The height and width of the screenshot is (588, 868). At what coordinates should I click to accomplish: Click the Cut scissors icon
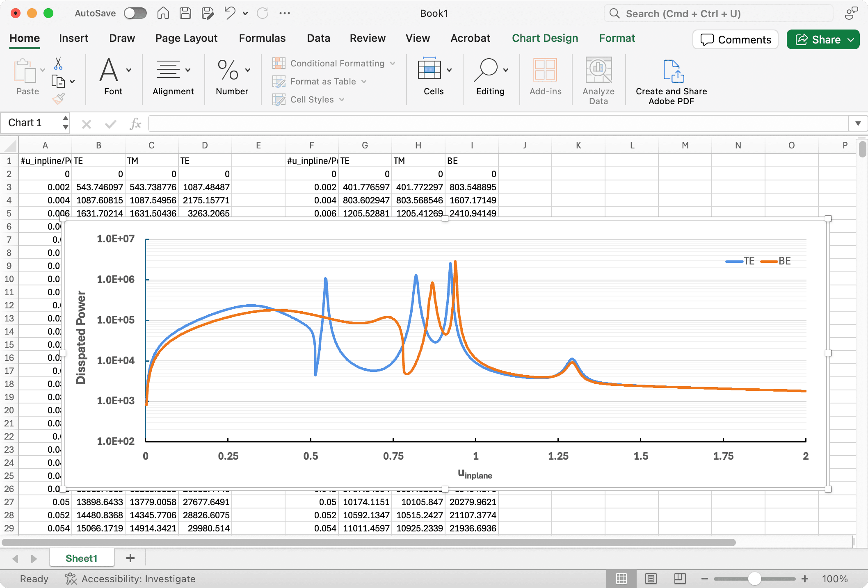(58, 63)
